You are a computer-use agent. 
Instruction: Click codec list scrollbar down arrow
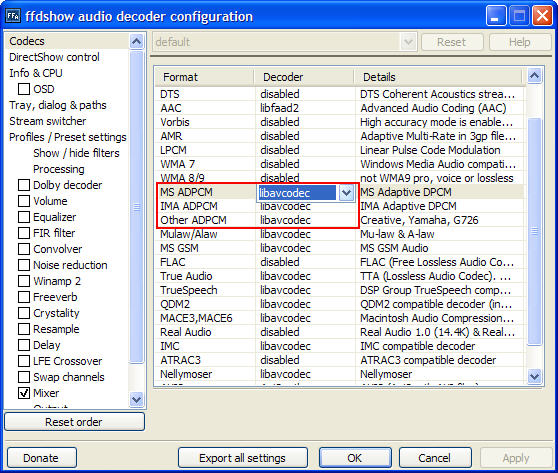pos(535,376)
